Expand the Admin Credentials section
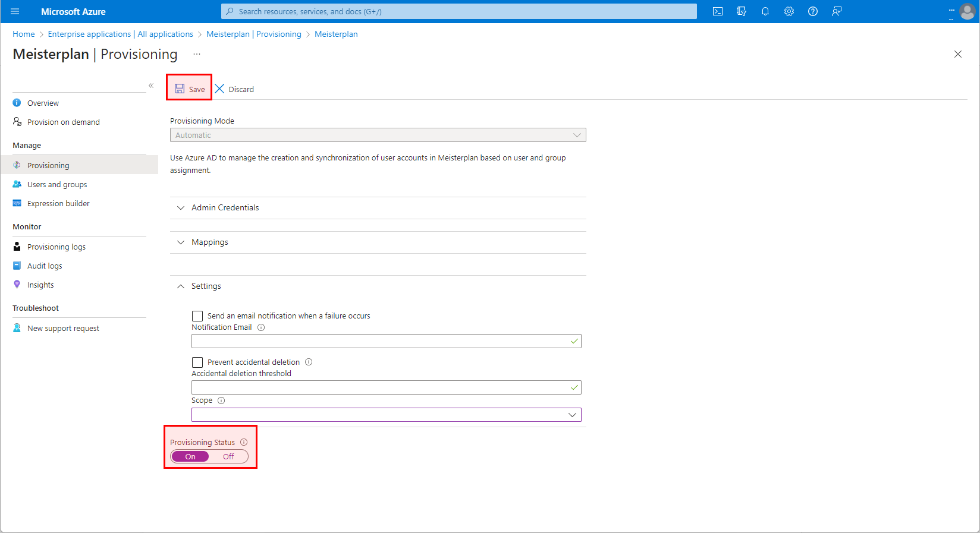Image resolution: width=980 pixels, height=533 pixels. pos(225,208)
